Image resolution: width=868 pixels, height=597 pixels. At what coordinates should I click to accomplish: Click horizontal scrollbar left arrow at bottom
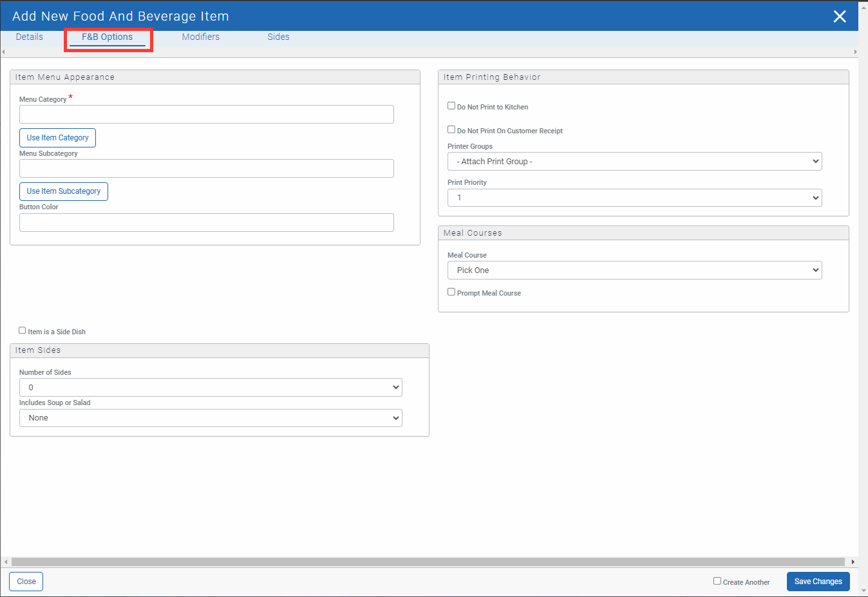(x=6, y=562)
